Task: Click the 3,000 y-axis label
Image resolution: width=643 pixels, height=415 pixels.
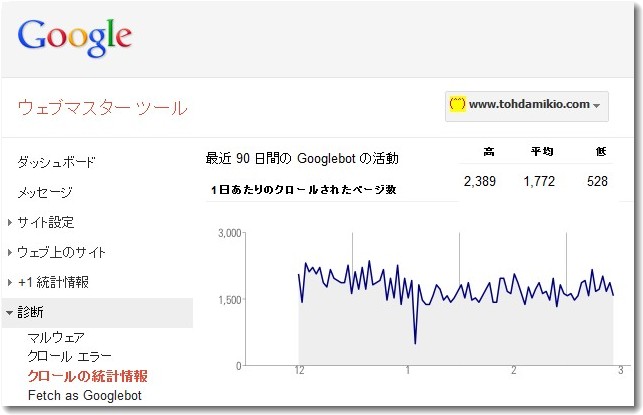Action: pyautogui.click(x=229, y=233)
